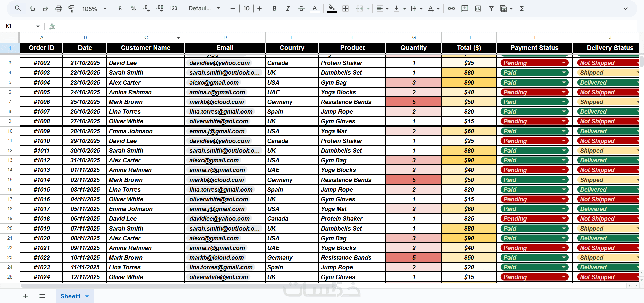Screen dimensions: 644x303
Task: Open text wrapping options
Action: tap(416, 9)
